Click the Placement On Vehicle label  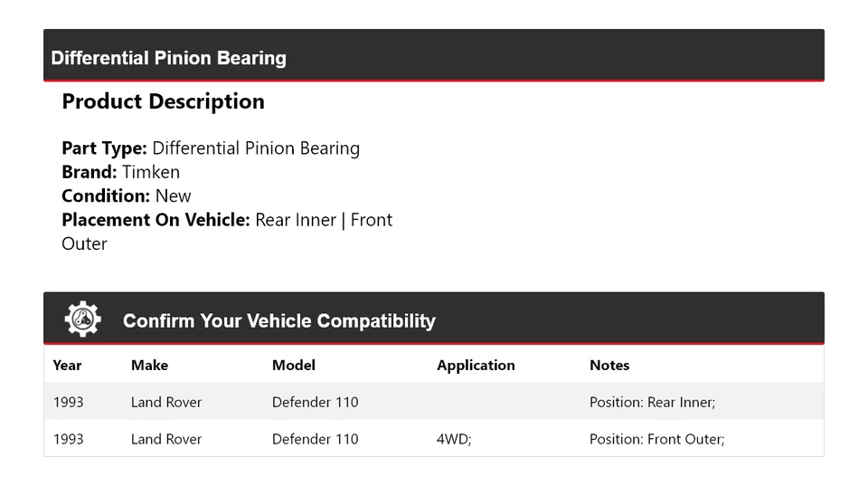pos(156,220)
